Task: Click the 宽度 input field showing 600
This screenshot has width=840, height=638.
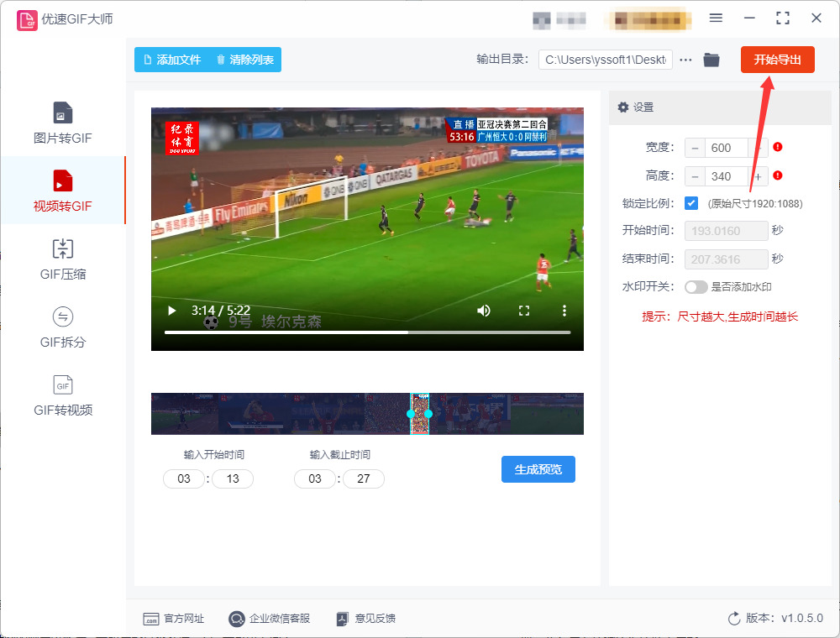Action: click(x=726, y=148)
